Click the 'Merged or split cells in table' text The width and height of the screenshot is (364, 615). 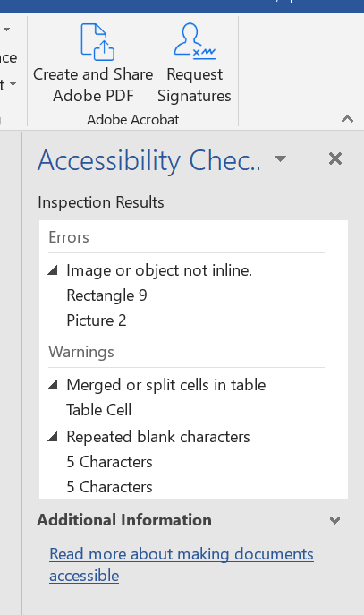point(166,385)
